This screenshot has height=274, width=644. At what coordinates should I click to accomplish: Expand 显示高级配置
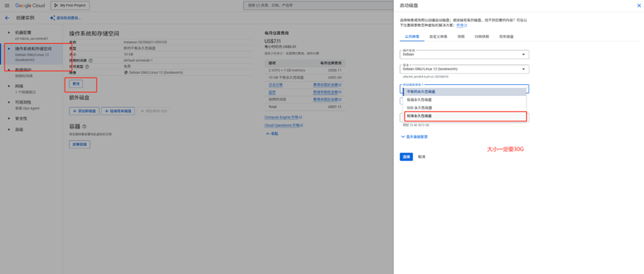(x=414, y=137)
